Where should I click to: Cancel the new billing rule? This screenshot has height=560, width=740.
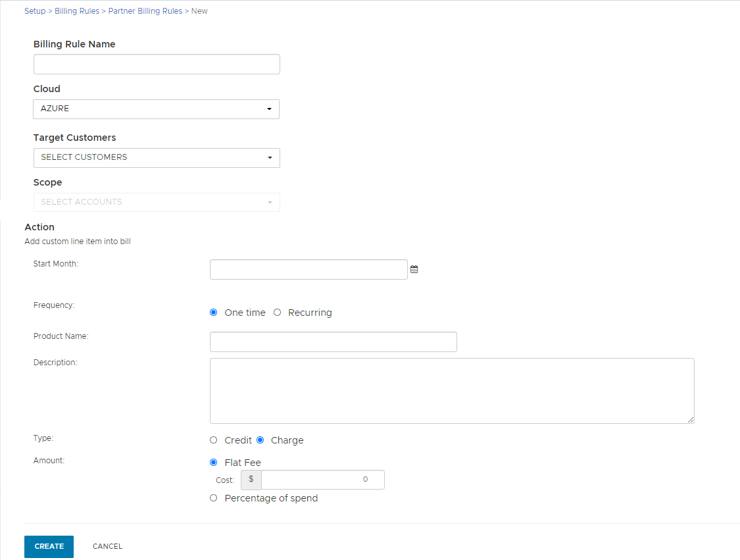pos(107,546)
